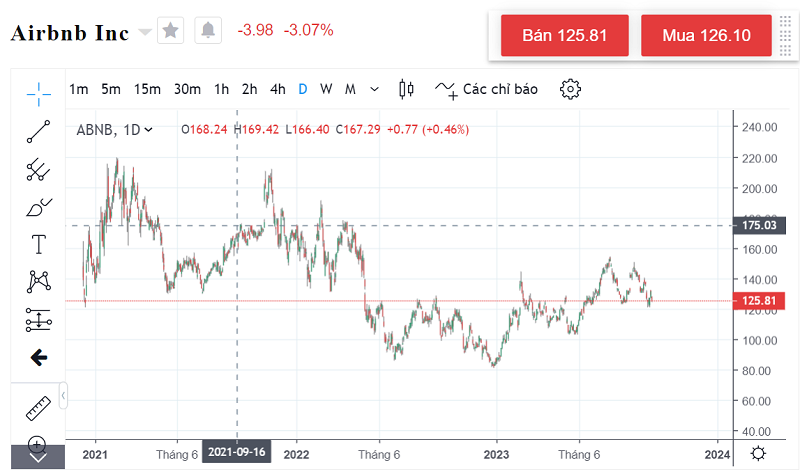The height and width of the screenshot is (474, 800).
Task: Expand the Airbnb Inc symbol dropdown
Action: pyautogui.click(x=145, y=32)
